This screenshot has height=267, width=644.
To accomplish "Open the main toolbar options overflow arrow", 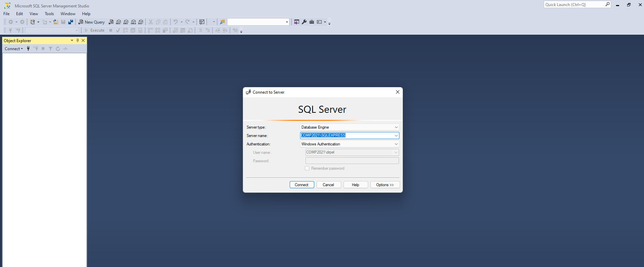I will coord(329,24).
